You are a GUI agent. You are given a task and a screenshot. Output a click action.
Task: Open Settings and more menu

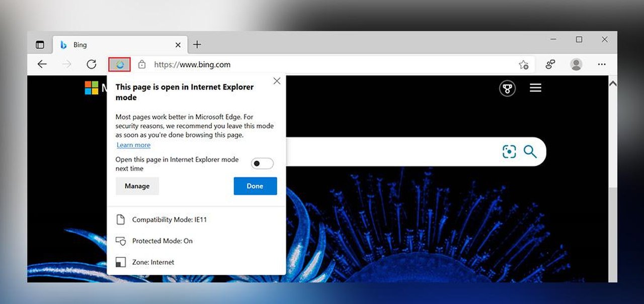tap(602, 64)
